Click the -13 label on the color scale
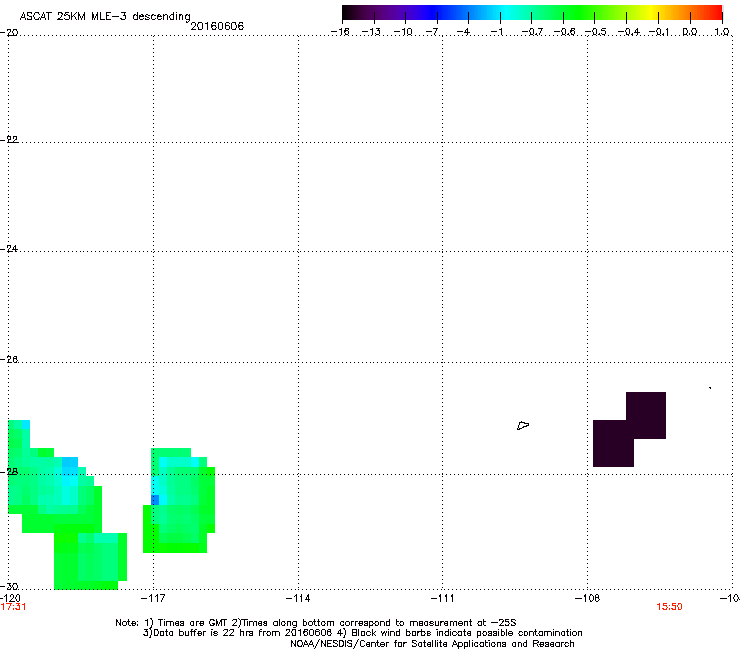This screenshot has width=740, height=650. [371, 32]
